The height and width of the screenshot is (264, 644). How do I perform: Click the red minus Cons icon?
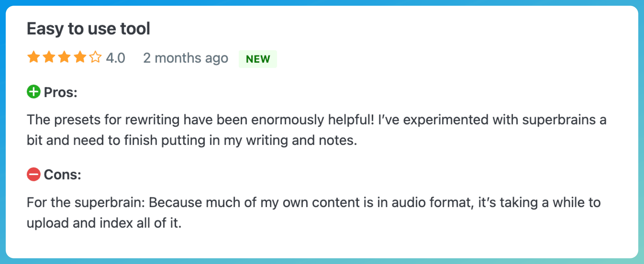(x=33, y=174)
